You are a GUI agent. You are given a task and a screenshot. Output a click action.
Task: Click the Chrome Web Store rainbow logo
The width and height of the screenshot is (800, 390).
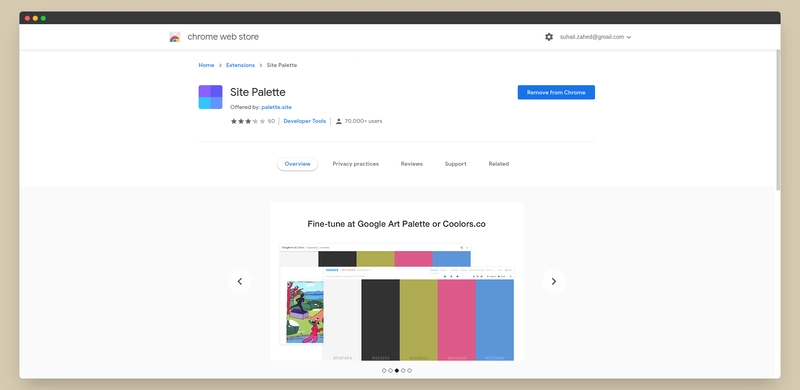point(174,37)
